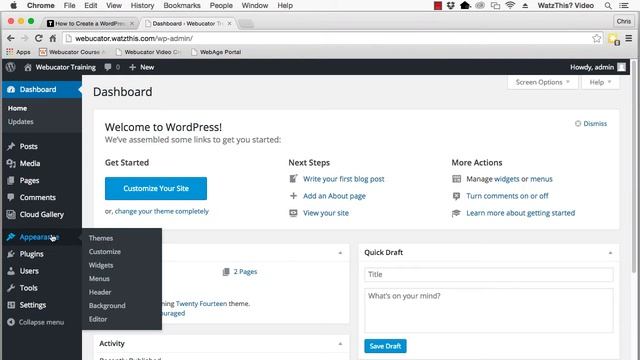Click the What's on your mind text area
Screen dimensions: 640x360
click(x=489, y=311)
